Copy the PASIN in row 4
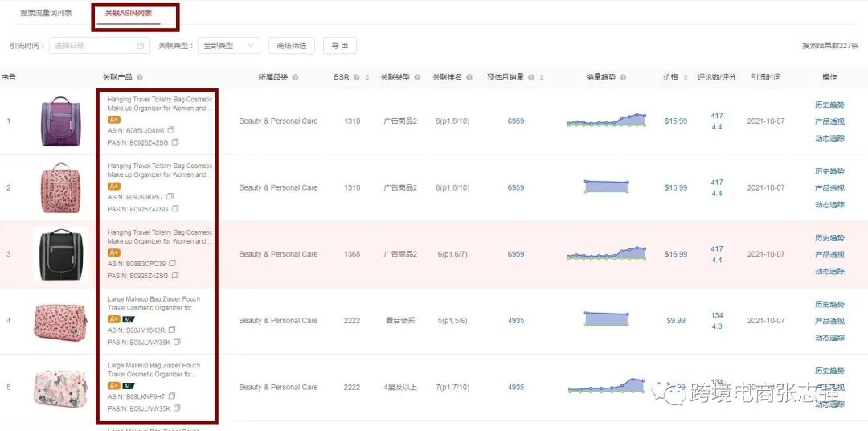Viewport: 868px width, 431px height. pos(177,342)
